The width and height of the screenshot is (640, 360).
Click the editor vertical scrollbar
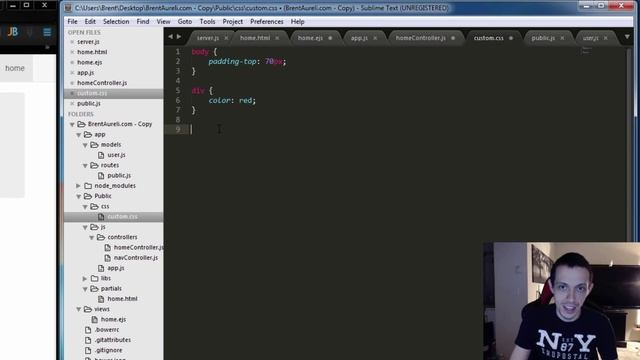pos(630,143)
